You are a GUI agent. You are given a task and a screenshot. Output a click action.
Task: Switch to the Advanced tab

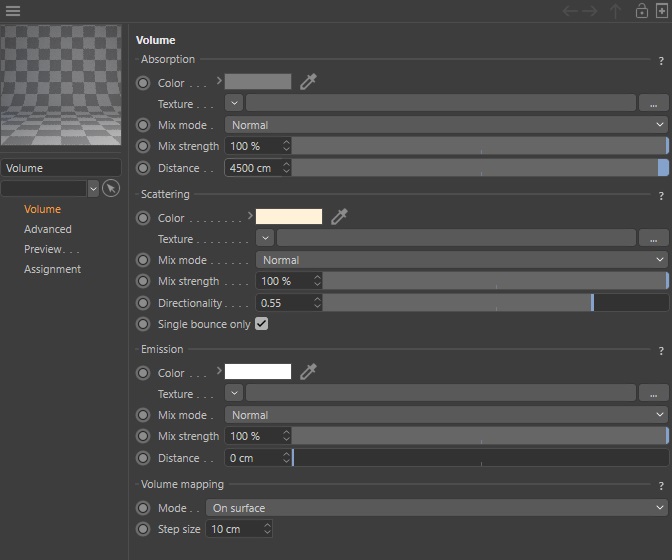pos(48,229)
